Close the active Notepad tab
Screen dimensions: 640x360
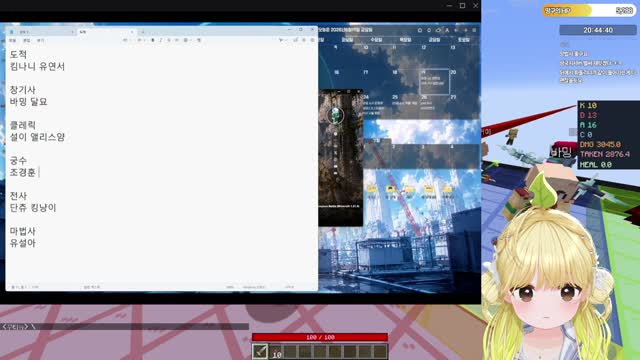pos(132,31)
